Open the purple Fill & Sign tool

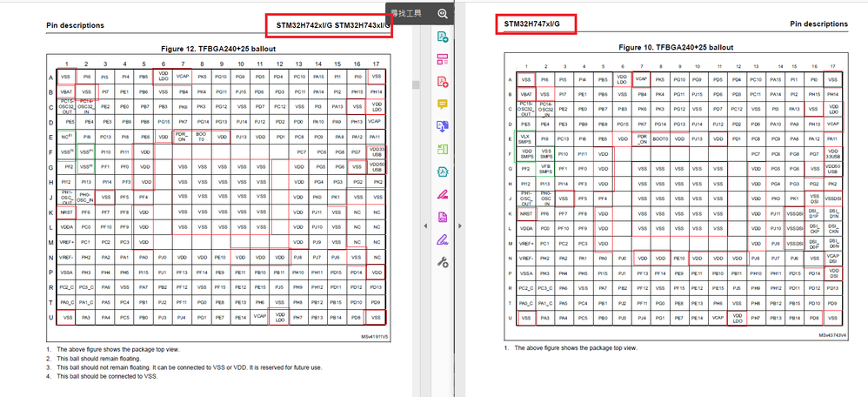[443, 239]
